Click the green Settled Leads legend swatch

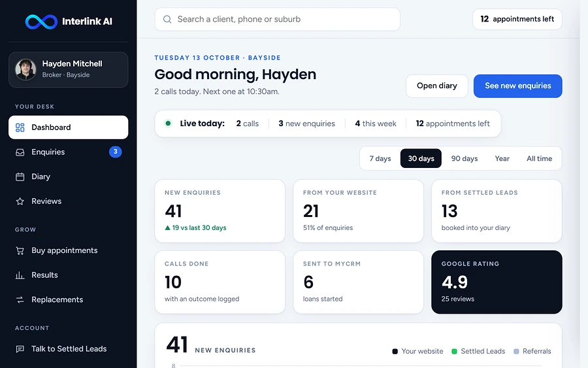coord(454,352)
